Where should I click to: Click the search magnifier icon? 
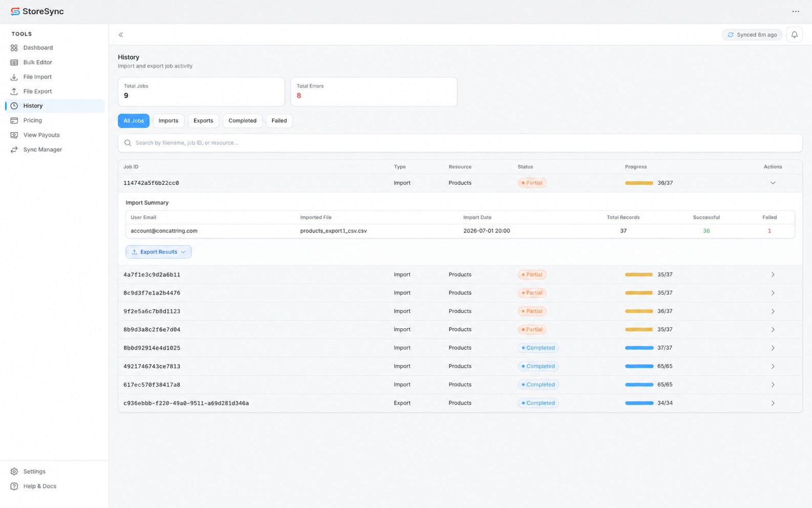128,143
